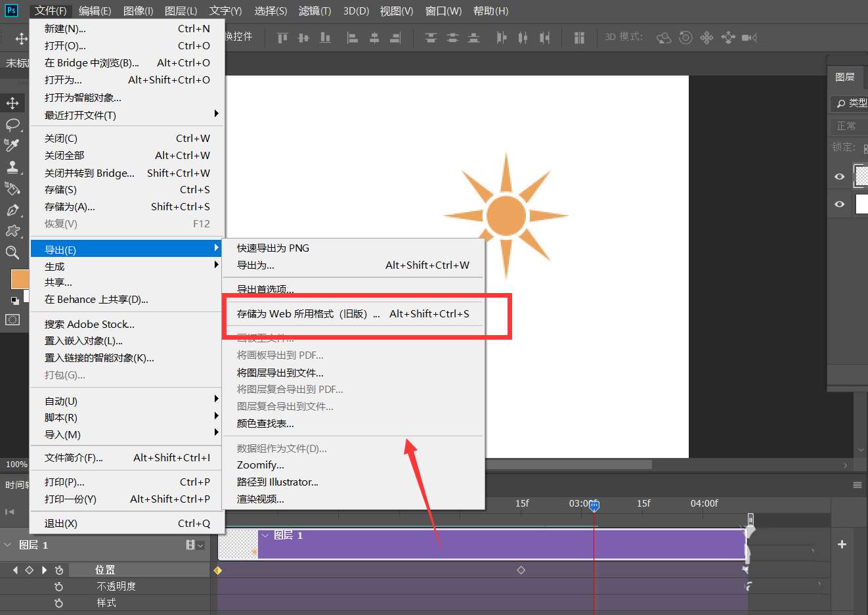Toggle stopwatch for 位置 property
Image resolution: width=868 pixels, height=615 pixels.
click(59, 570)
